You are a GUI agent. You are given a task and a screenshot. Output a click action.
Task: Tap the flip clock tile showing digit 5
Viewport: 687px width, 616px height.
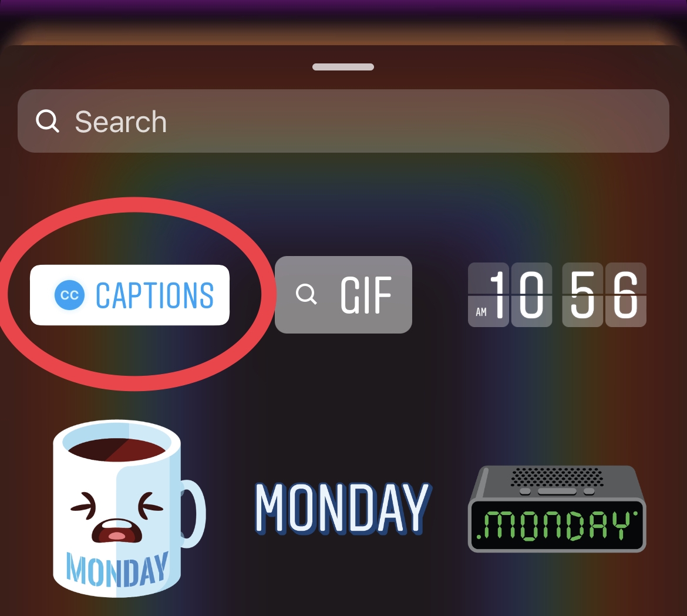[x=582, y=294]
